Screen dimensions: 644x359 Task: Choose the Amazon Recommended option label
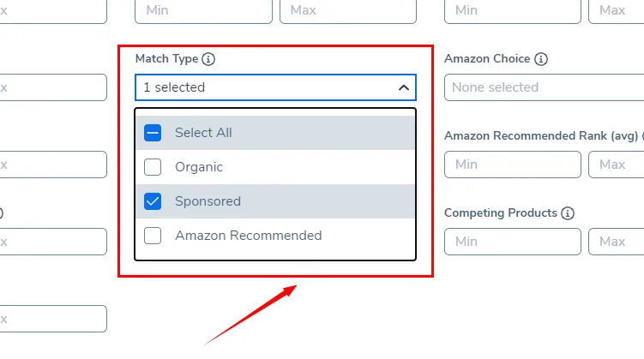pos(249,236)
